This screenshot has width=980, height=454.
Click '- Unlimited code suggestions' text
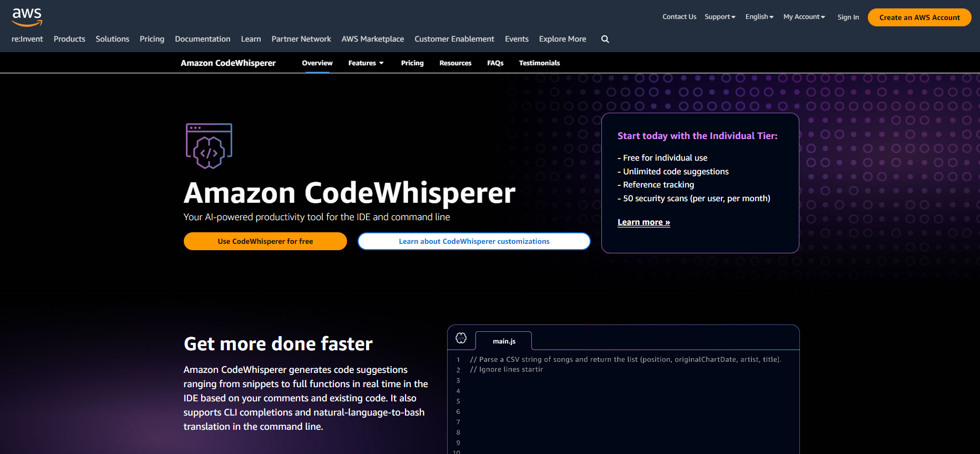(673, 172)
